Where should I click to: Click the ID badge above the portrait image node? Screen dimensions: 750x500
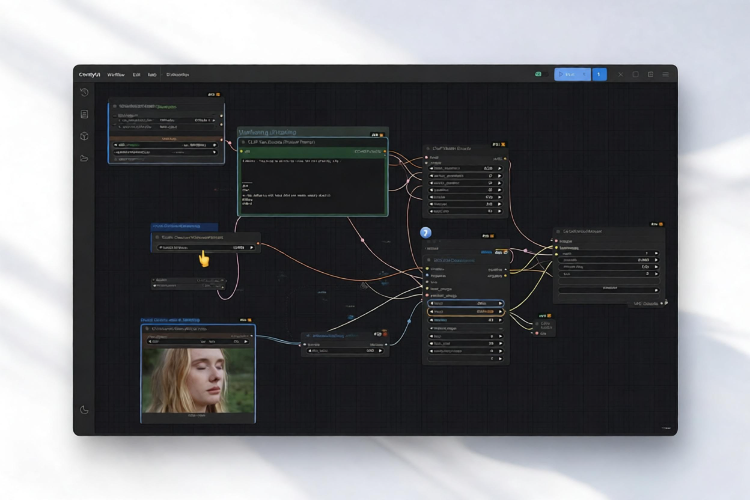pyautogui.click(x=245, y=320)
